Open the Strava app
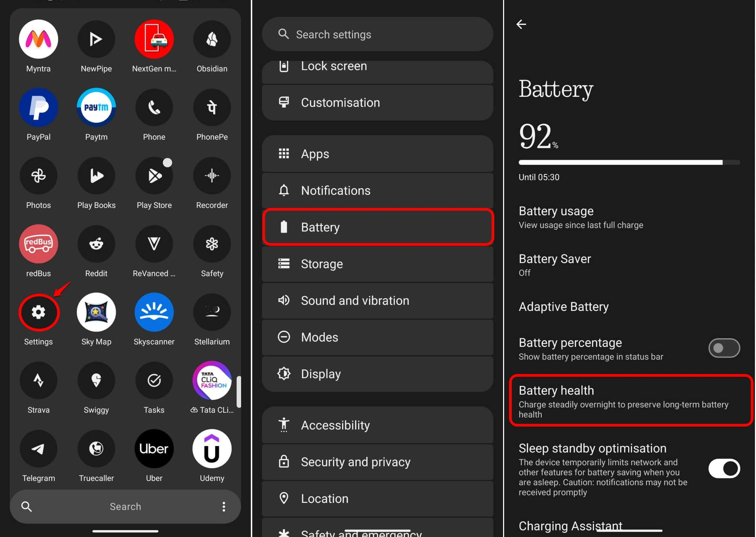This screenshot has width=756, height=537. [x=38, y=381]
